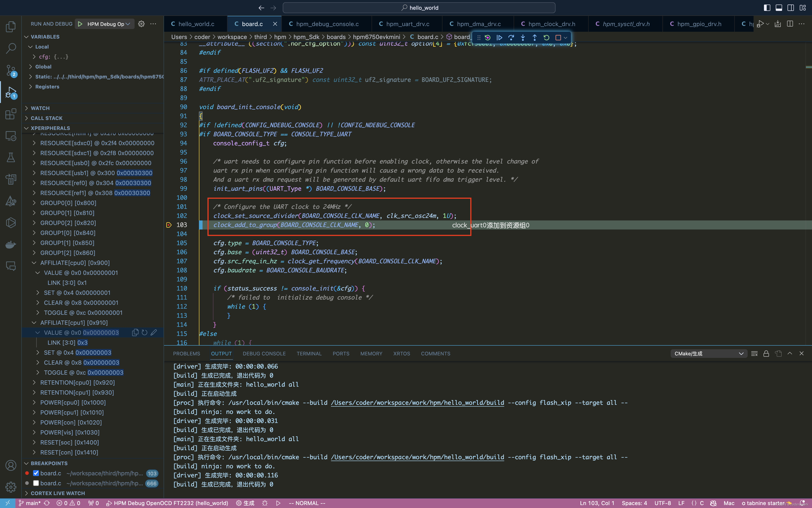Click UTF-8 encoding in status bar
Screen dimensions: 812x508
coord(662,503)
